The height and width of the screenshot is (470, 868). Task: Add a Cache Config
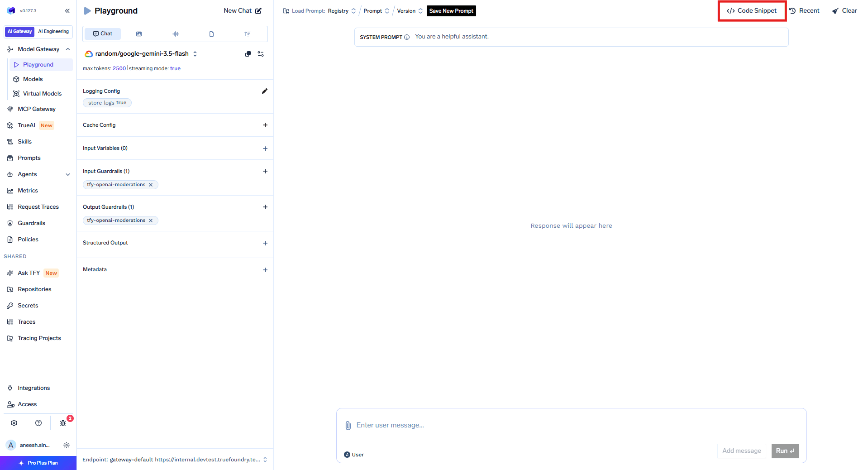265,125
